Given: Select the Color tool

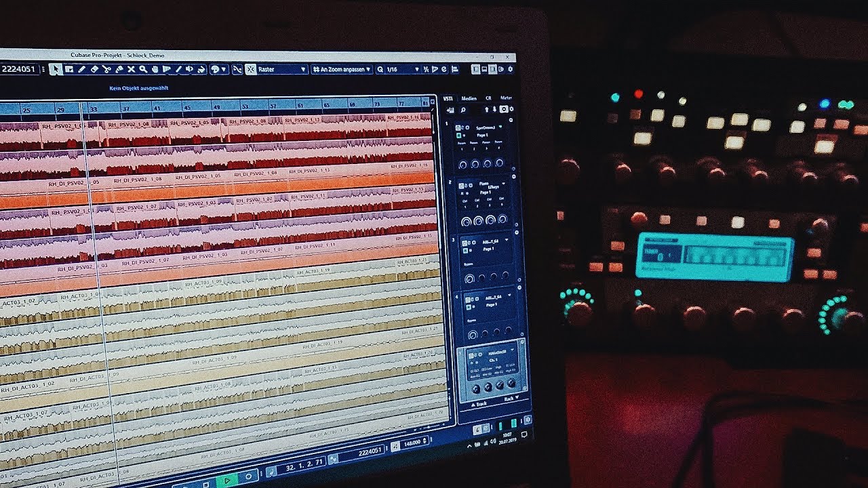Looking at the screenshot, I should (x=200, y=69).
